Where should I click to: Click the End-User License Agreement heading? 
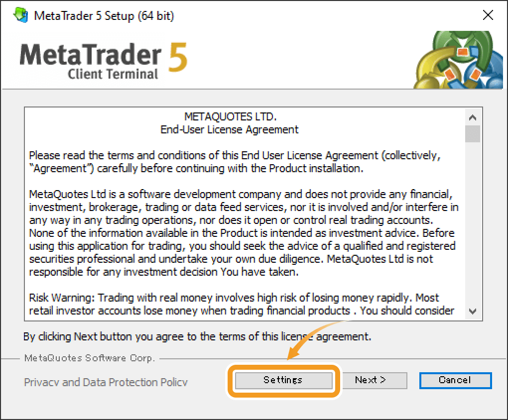(x=230, y=130)
